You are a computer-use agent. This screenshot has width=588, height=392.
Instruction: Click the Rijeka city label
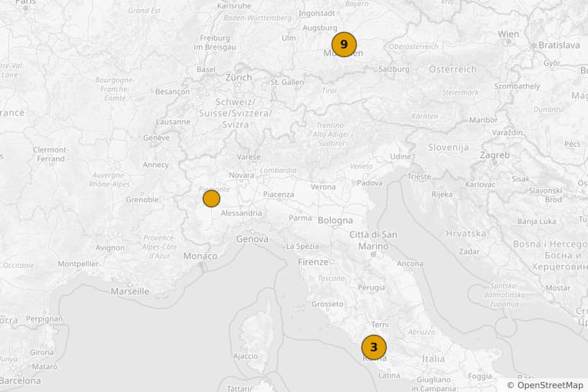click(x=442, y=194)
